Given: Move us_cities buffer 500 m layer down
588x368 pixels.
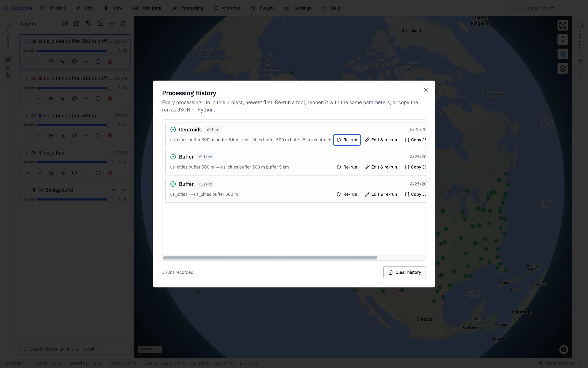Looking at the screenshot, I should tap(39, 136).
